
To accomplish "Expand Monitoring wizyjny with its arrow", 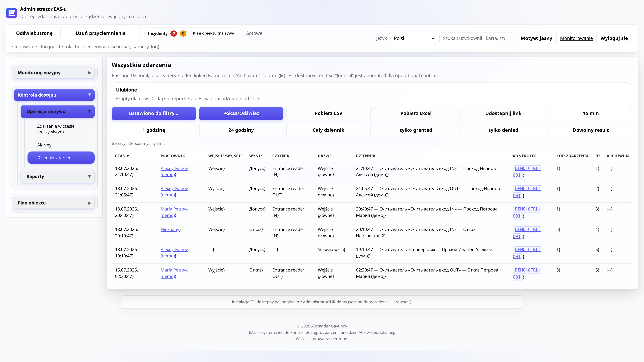I will click(x=90, y=73).
